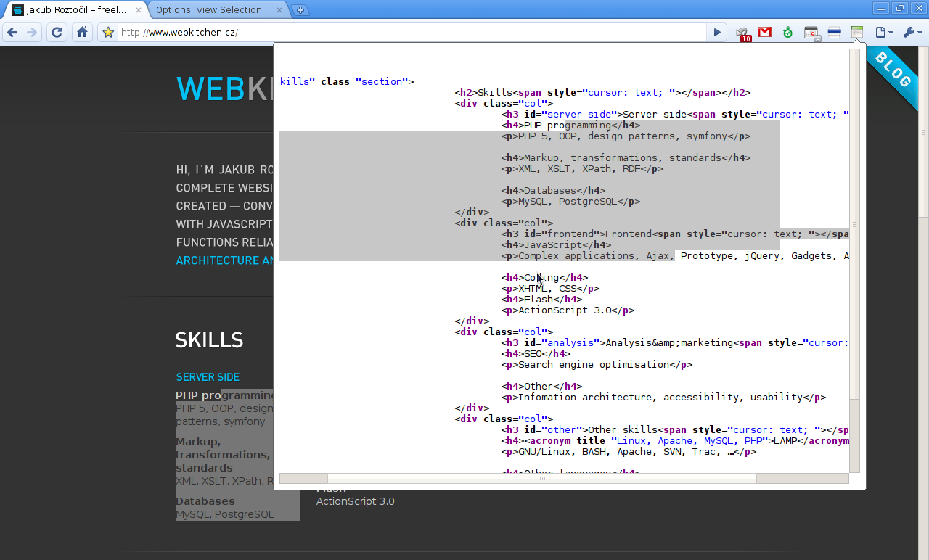The height and width of the screenshot is (560, 929).
Task: Click the 'SEO' h4 source line
Action: pyautogui.click(x=536, y=353)
